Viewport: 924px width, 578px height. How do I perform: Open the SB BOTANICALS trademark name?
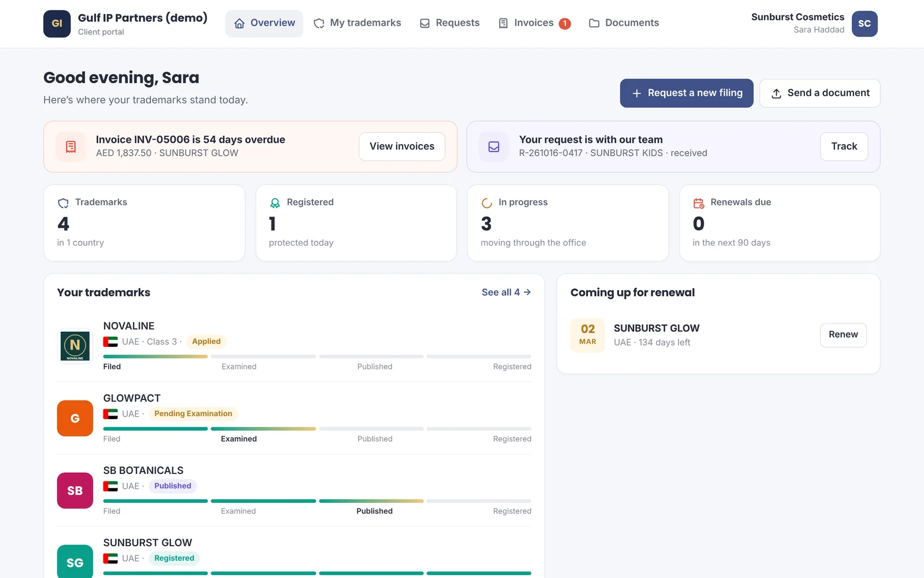click(x=143, y=470)
